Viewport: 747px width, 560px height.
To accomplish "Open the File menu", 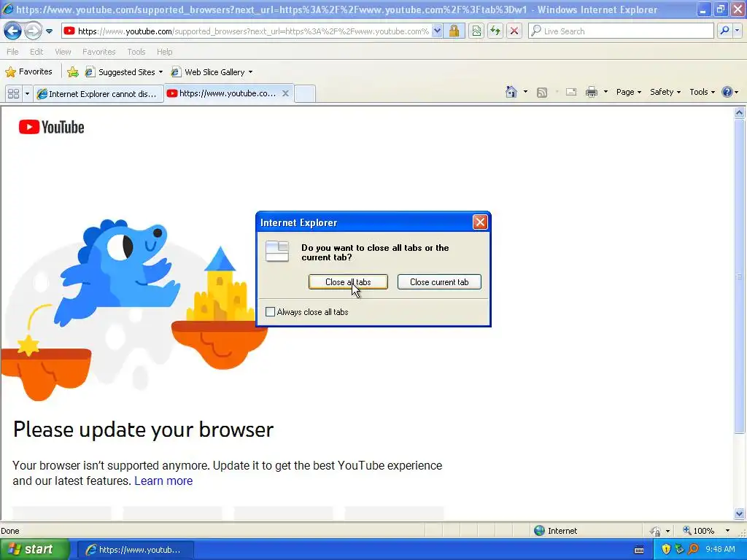I will pos(13,52).
